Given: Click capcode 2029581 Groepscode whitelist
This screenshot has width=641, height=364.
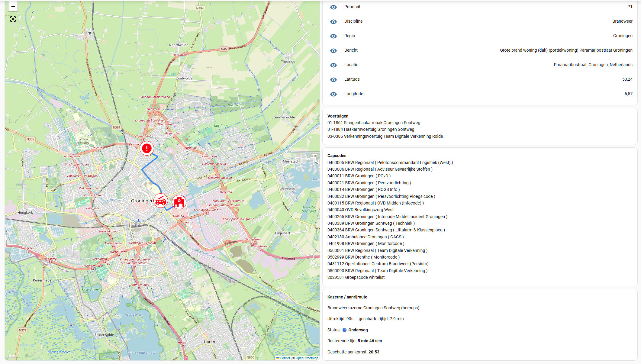Looking at the screenshot, I should tap(356, 277).
